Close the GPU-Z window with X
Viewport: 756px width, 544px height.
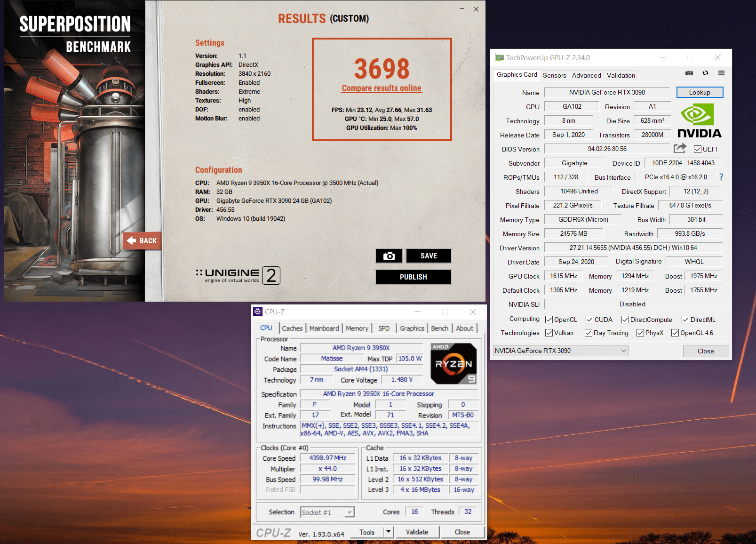pos(718,57)
